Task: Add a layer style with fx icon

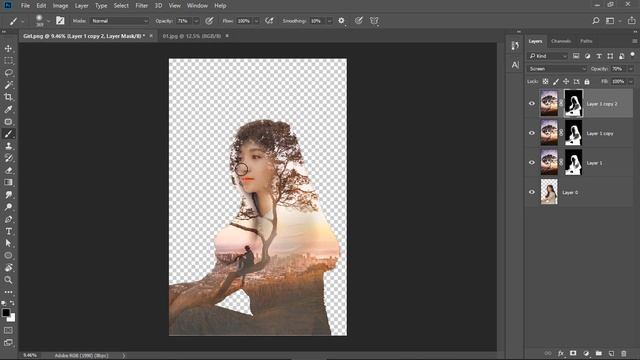Action: point(561,353)
